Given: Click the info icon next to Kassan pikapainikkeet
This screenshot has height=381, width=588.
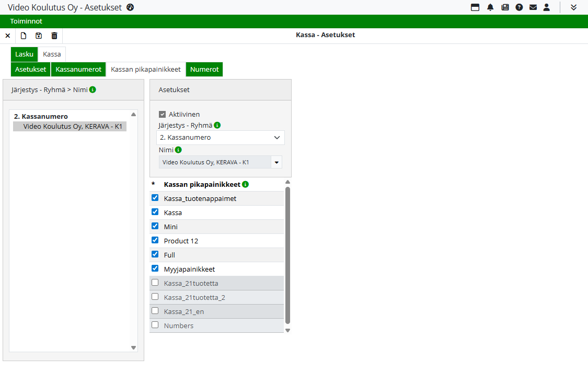Looking at the screenshot, I should [x=246, y=185].
